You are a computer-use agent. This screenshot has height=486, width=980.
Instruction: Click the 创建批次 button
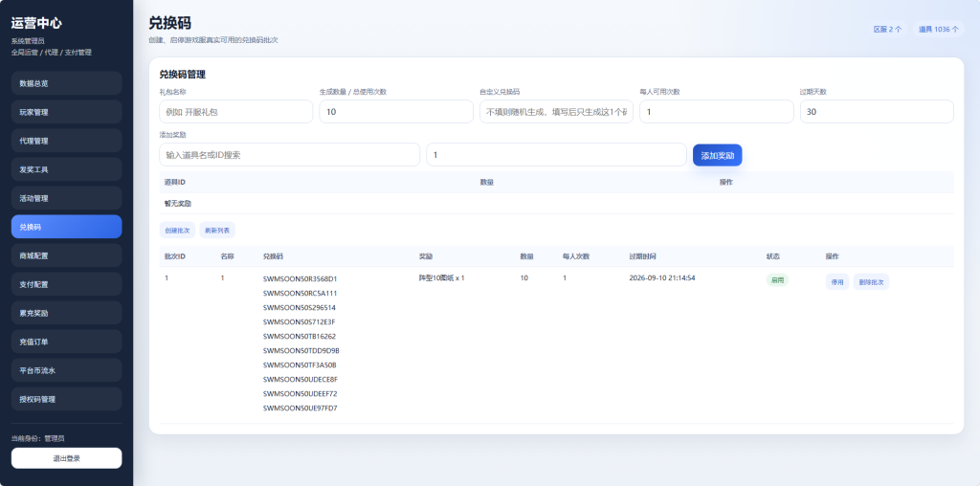(x=177, y=230)
